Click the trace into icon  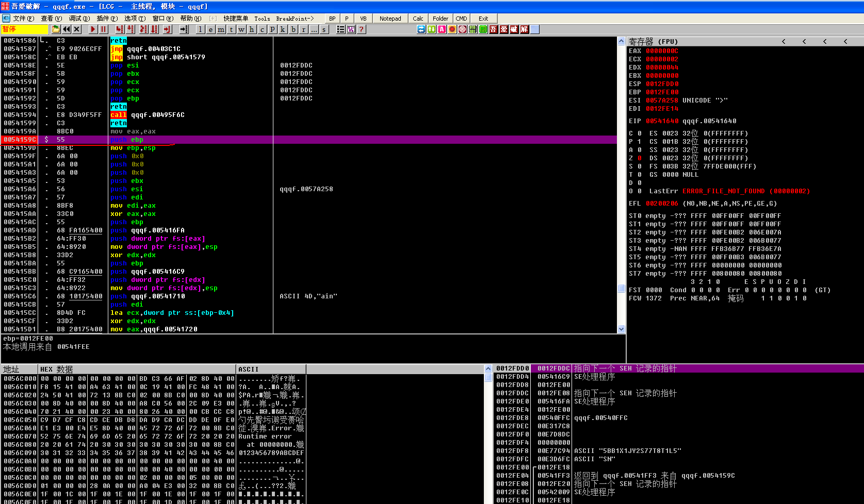click(143, 29)
